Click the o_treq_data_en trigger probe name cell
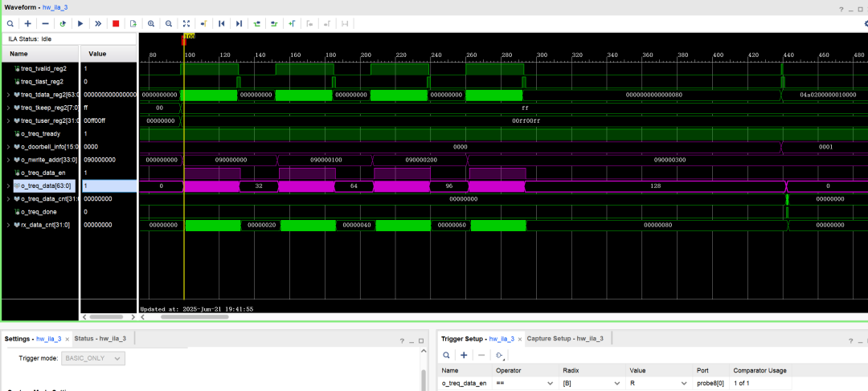Viewport: 868px width, 391px height. pos(465,383)
